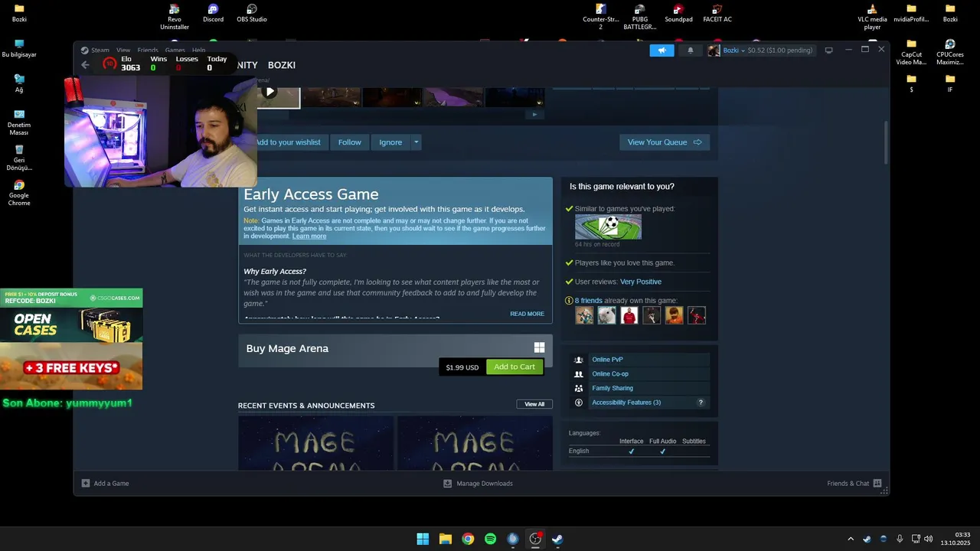Open Very Positive user reviews link
The height and width of the screenshot is (551, 980).
pyautogui.click(x=641, y=282)
